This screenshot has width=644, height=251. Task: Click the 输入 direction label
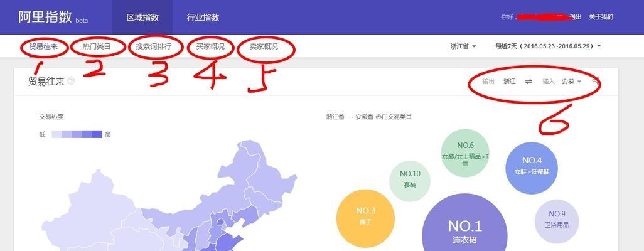[x=549, y=82]
